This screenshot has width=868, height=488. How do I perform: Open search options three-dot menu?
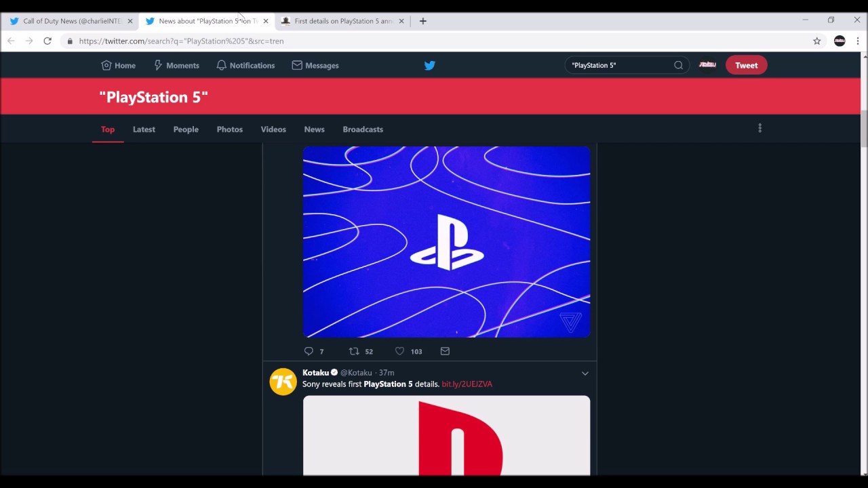tap(759, 128)
